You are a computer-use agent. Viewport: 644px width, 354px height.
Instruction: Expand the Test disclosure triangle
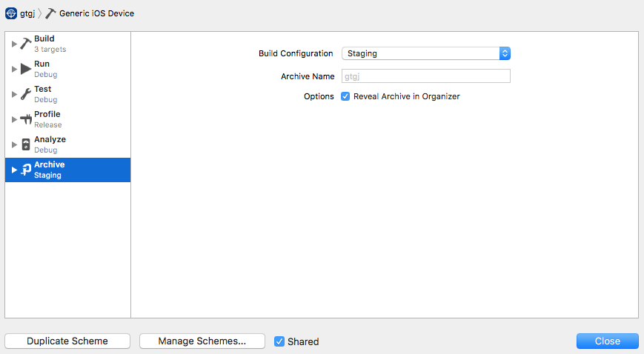point(14,94)
